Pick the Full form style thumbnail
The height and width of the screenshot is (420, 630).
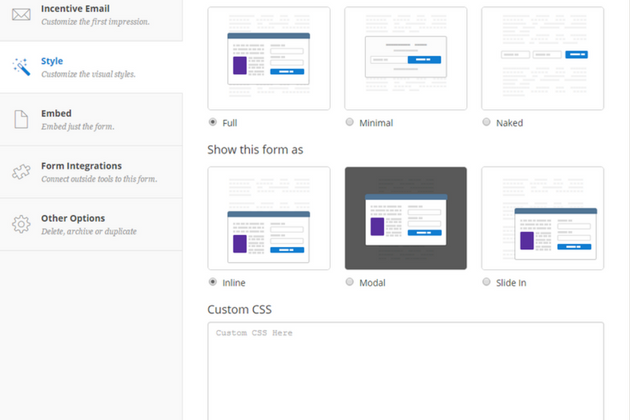click(x=269, y=58)
